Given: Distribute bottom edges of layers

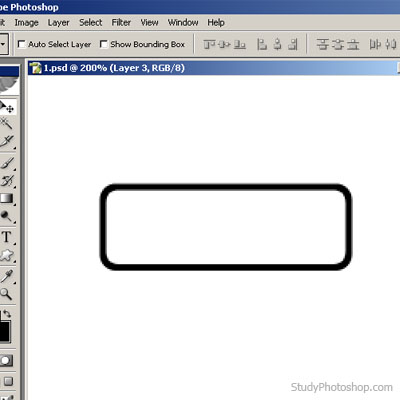Looking at the screenshot, I should pyautogui.click(x=353, y=44).
